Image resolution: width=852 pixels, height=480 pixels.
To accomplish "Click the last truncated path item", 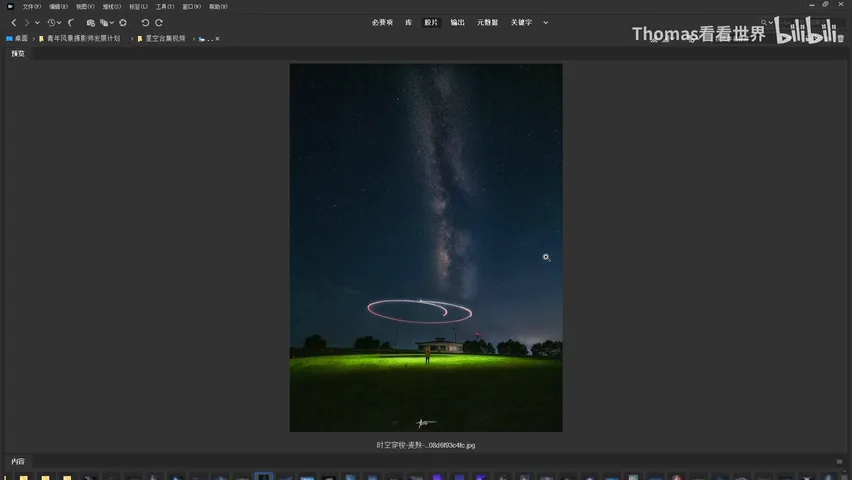I will coord(206,39).
